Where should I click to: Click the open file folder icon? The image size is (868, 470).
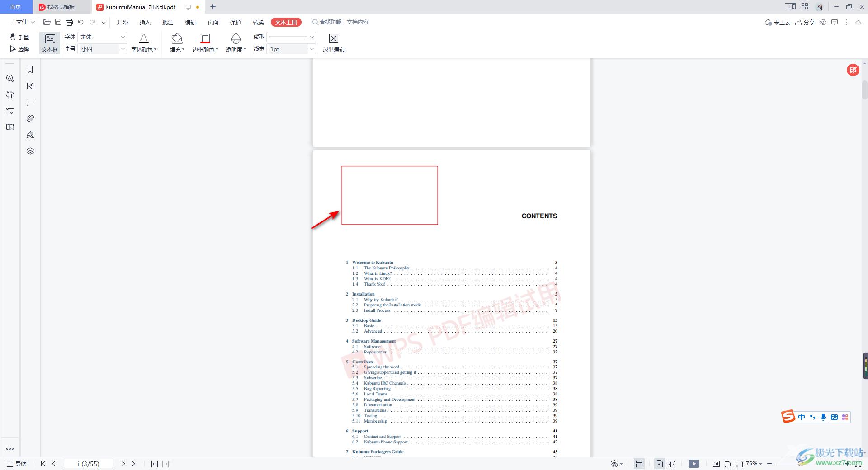tap(47, 22)
